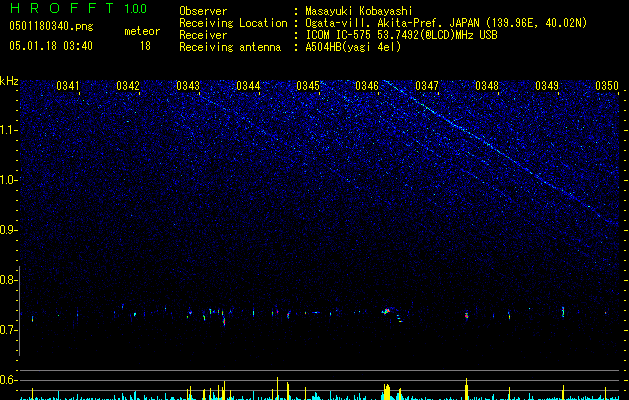Click the 1.0 kHz axis label

coord(8,180)
